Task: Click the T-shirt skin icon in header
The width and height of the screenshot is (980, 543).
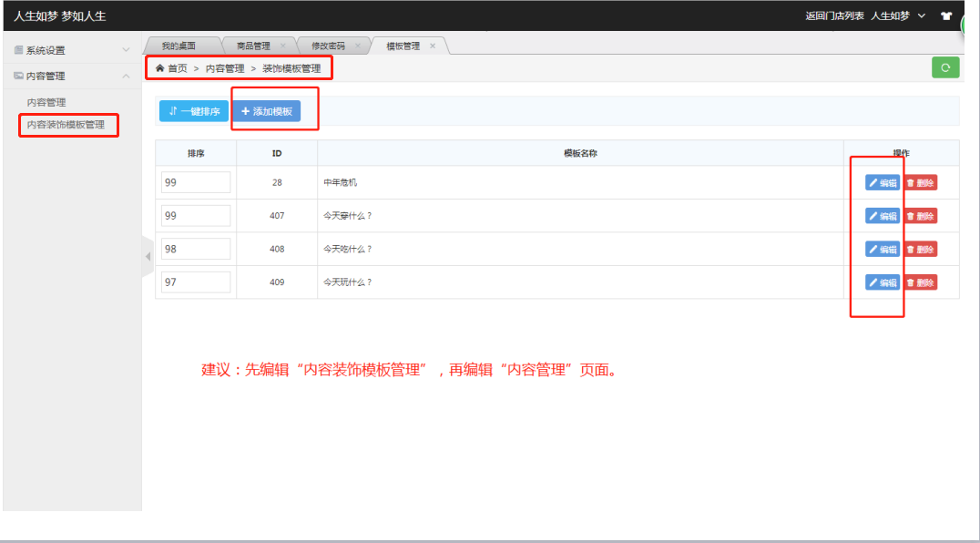Action: pyautogui.click(x=946, y=15)
